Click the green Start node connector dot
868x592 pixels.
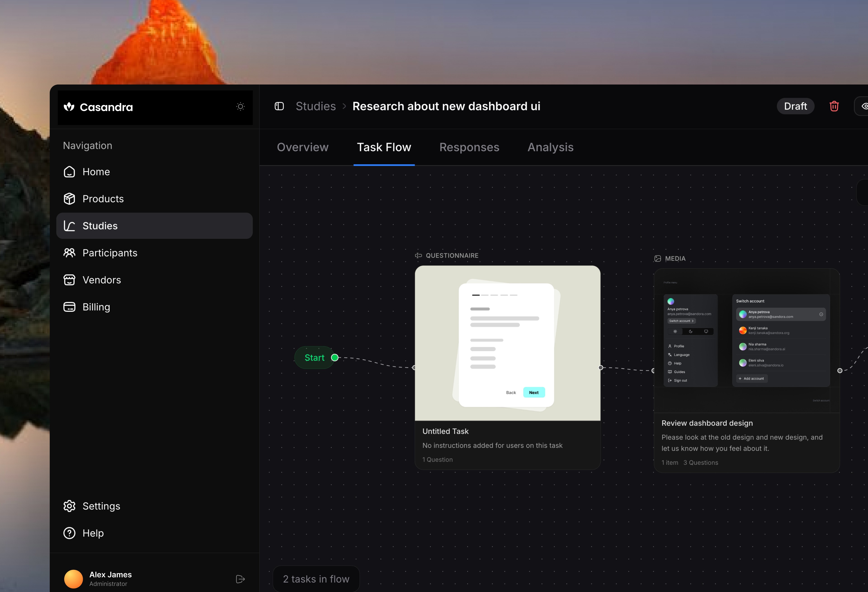pos(335,358)
